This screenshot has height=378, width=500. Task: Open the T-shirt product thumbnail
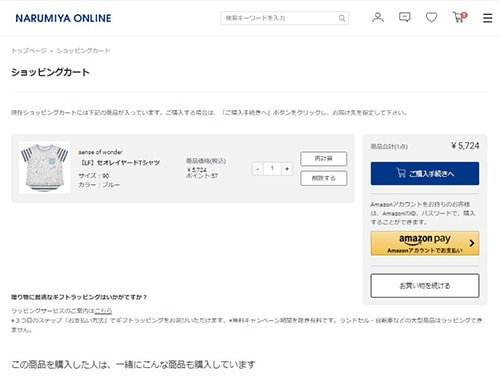coord(45,167)
